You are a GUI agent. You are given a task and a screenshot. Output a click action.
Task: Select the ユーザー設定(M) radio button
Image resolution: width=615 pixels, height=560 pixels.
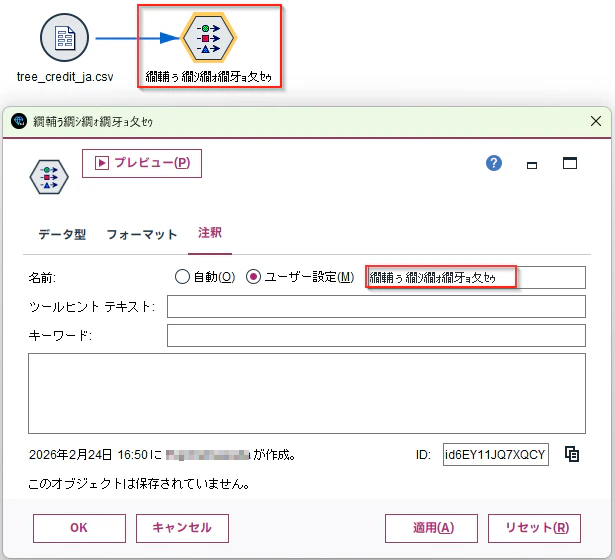point(253,277)
